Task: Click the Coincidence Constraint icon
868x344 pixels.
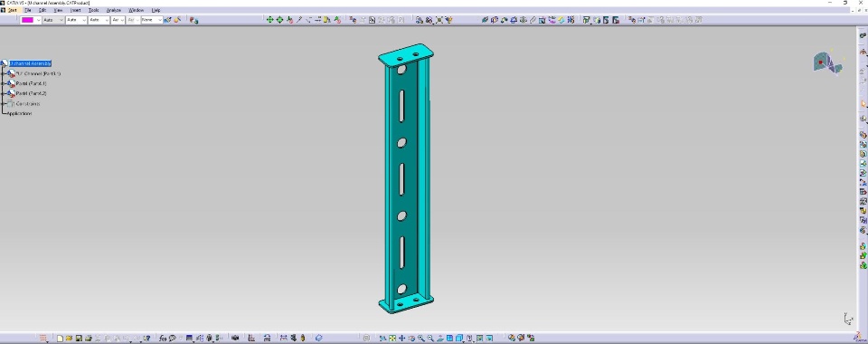Action: click(x=485, y=20)
